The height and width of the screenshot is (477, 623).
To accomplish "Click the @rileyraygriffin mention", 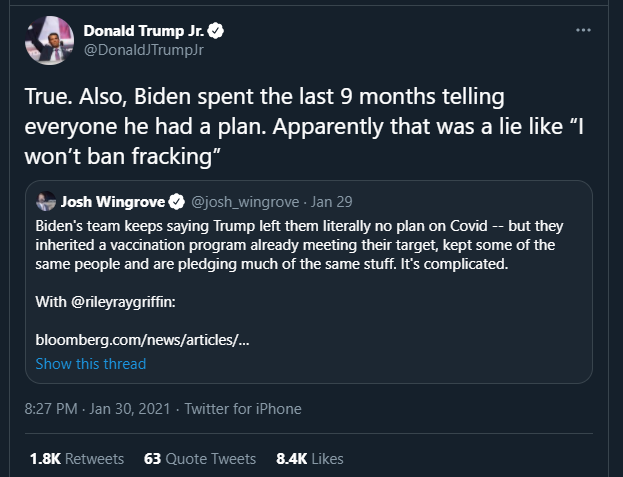I will pos(123,302).
